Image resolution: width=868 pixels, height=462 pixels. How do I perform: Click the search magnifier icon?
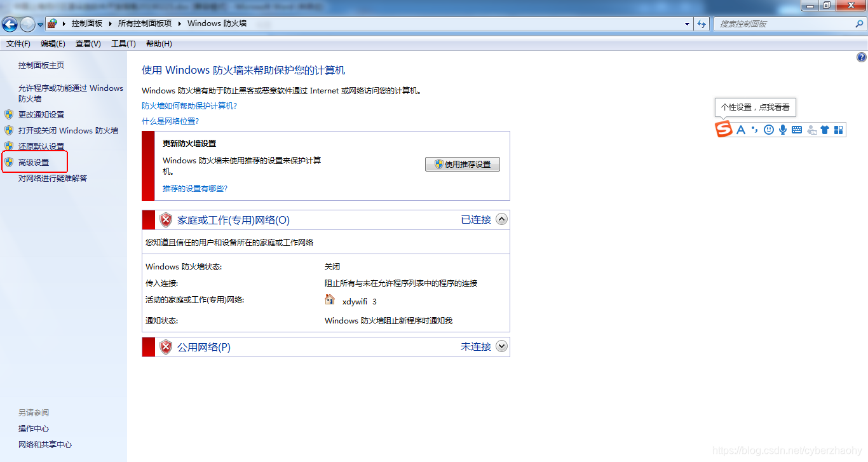pyautogui.click(x=859, y=24)
